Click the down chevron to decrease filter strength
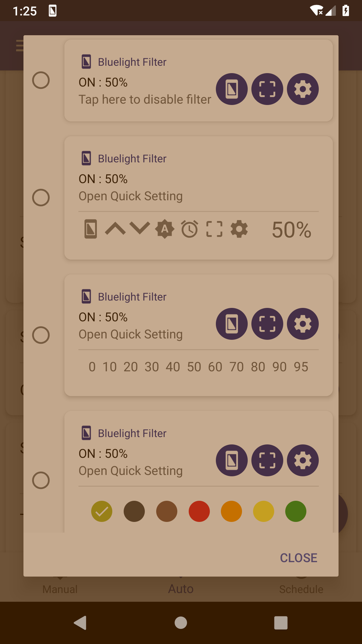The width and height of the screenshot is (362, 644). 139,229
